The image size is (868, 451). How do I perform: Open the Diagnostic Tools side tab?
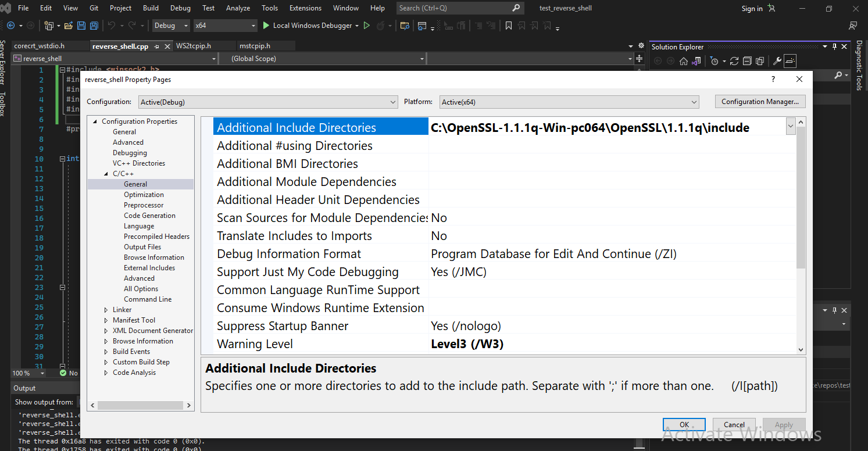(x=859, y=66)
